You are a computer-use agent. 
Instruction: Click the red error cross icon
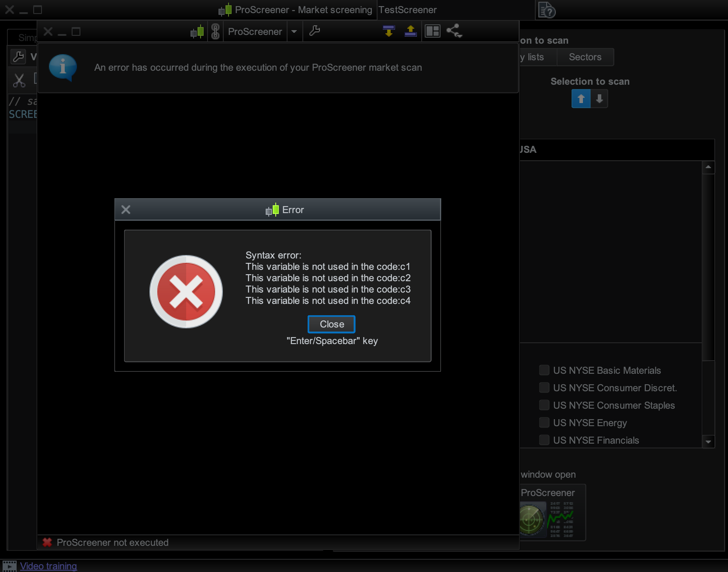(x=186, y=291)
